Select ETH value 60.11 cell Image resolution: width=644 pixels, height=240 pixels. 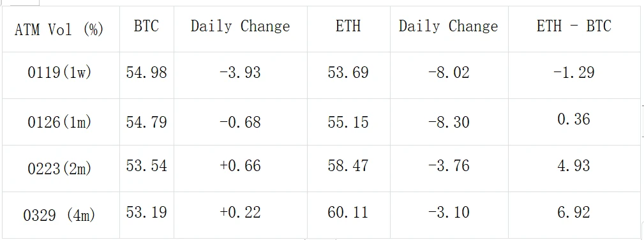click(348, 214)
